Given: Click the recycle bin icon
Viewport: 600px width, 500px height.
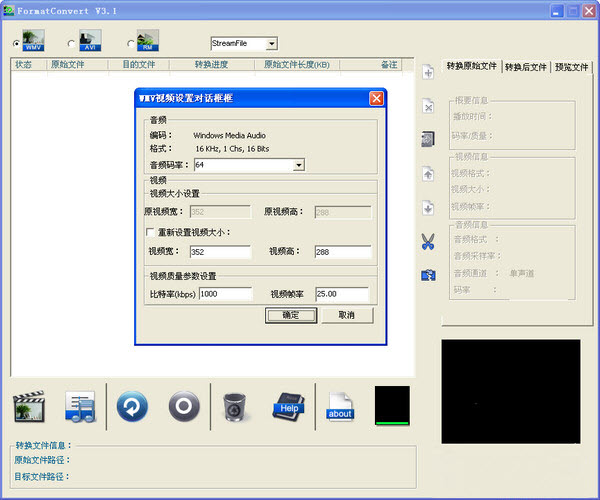Looking at the screenshot, I should (235, 407).
